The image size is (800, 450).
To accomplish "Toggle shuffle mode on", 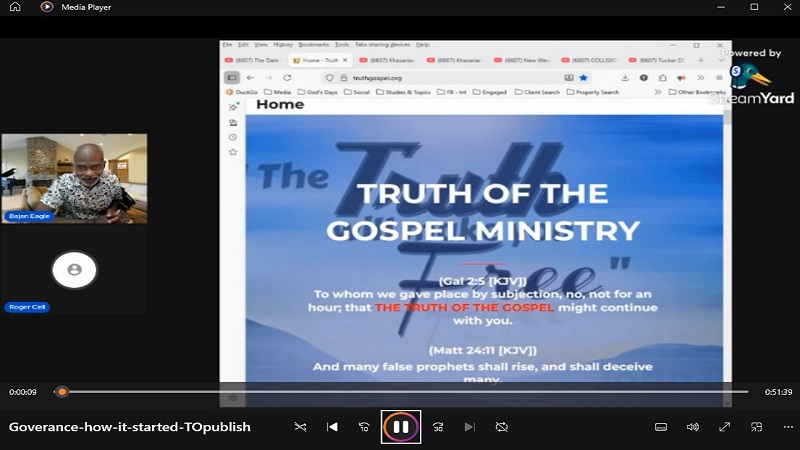I will pos(300,427).
